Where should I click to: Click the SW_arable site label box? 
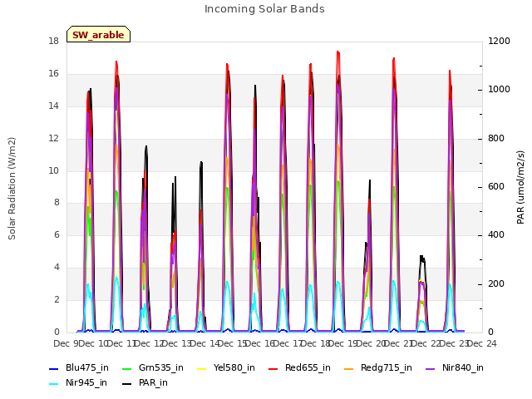coord(98,34)
